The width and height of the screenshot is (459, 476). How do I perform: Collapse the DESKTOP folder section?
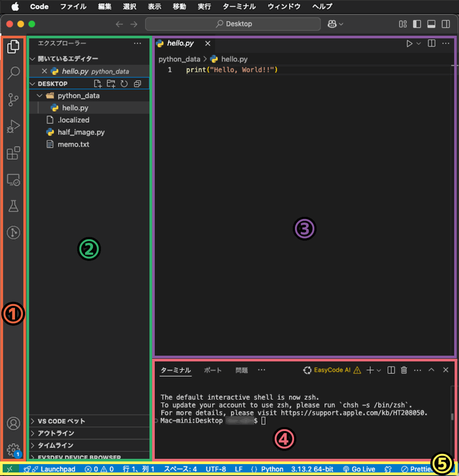click(33, 84)
